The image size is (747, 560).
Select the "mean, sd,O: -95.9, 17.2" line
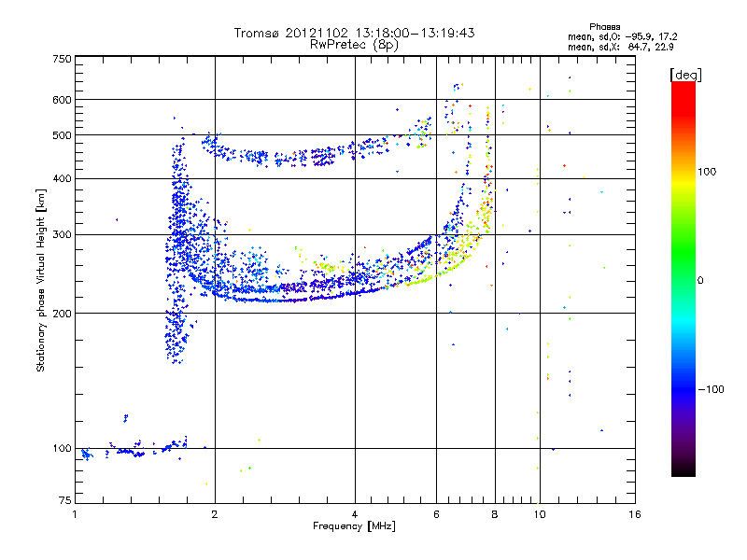coord(622,36)
